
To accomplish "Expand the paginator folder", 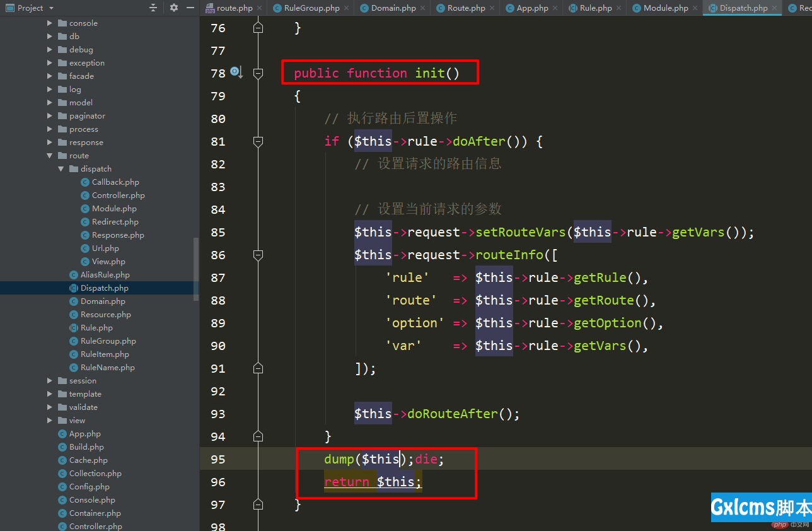I will point(50,115).
